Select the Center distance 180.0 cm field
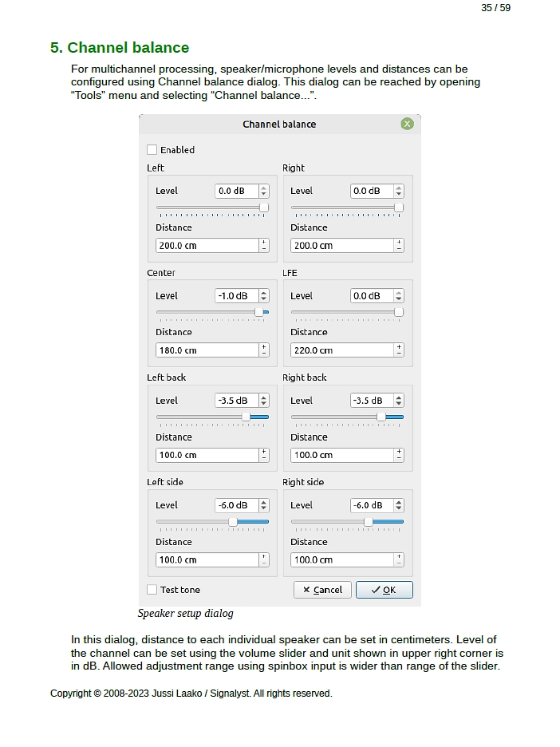The width and height of the screenshot is (560, 747). (207, 350)
